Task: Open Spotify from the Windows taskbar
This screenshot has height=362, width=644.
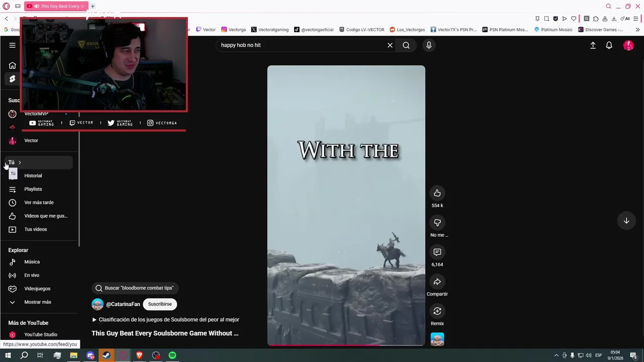Action: 173,355
